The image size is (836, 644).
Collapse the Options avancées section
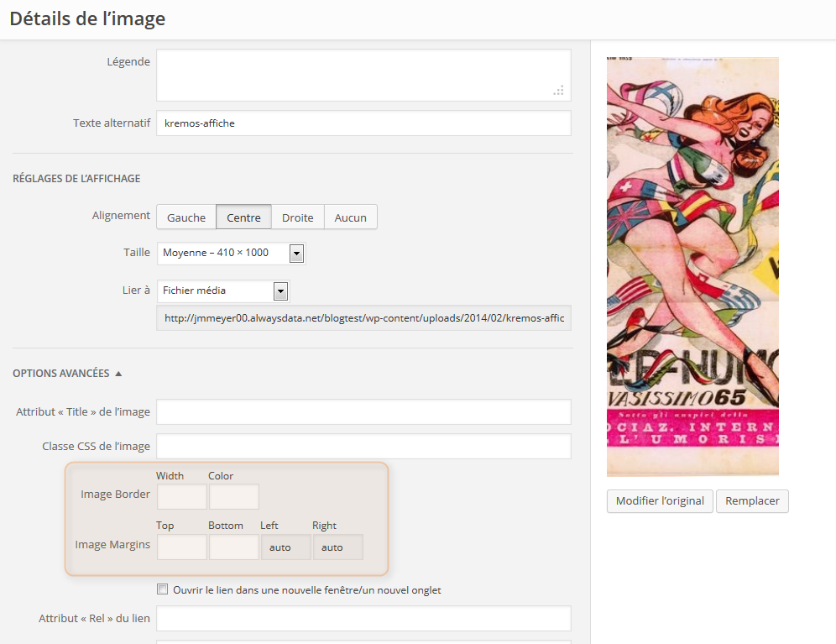(67, 374)
